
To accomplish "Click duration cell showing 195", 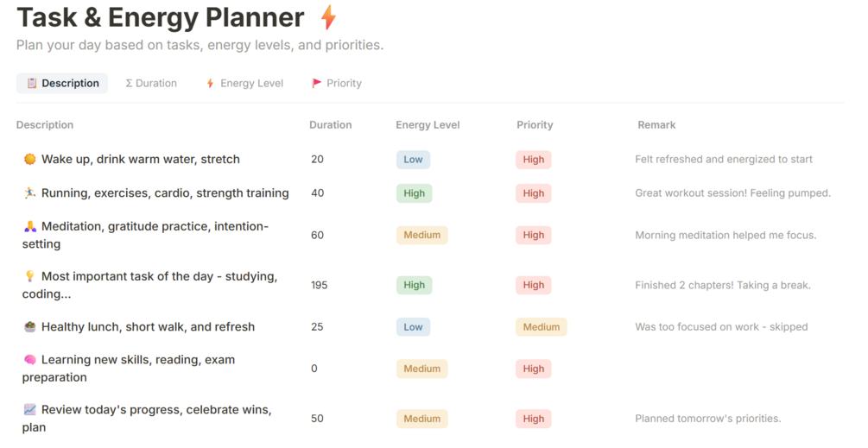I will click(320, 286).
